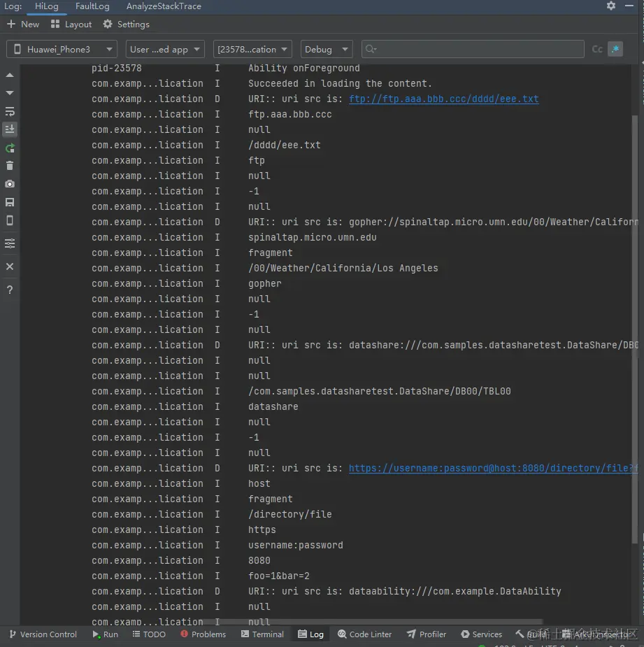Viewport: 644px width, 647px height.
Task: Toggle regex search option
Action: [615, 49]
